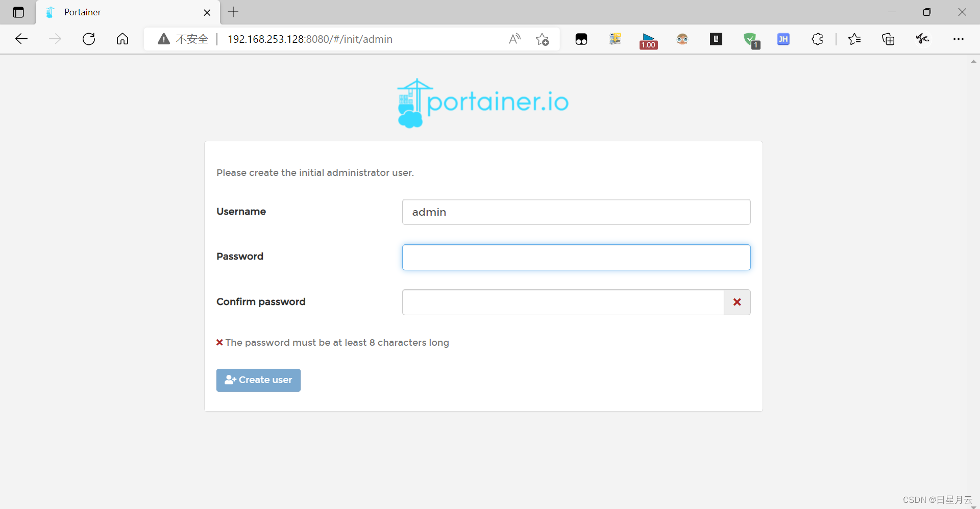The image size is (980, 509).
Task: Open the extensions puzzle piece menu
Action: [x=817, y=39]
